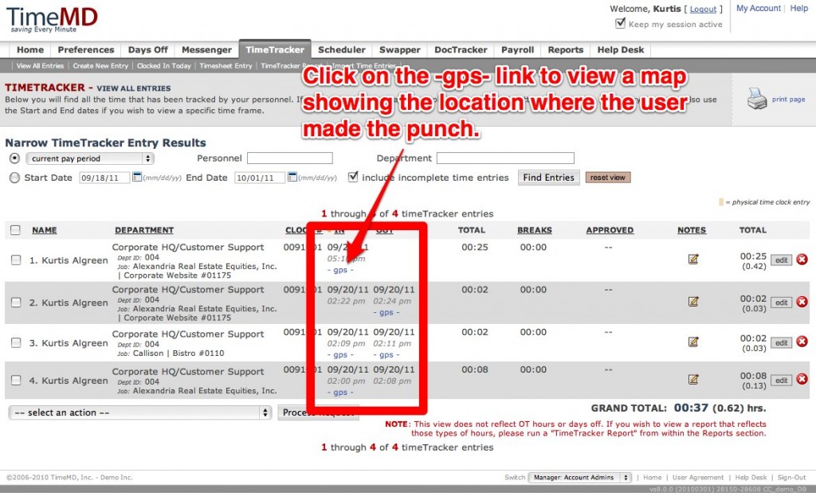This screenshot has height=504, width=816.
Task: Delete entry 1 with red X icon
Action: (x=802, y=259)
